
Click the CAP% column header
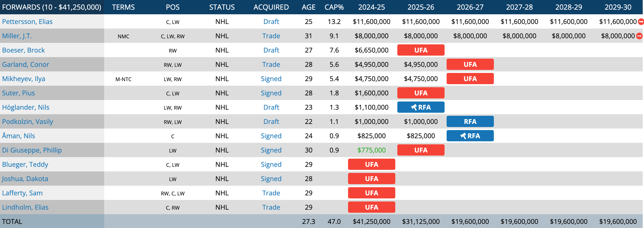pyautogui.click(x=334, y=7)
